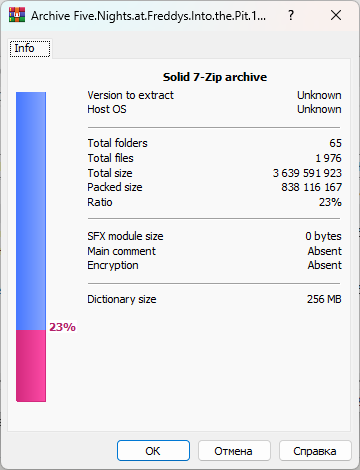Image resolution: width=360 pixels, height=470 pixels.
Task: Click the question mark help icon
Action: [x=291, y=15]
